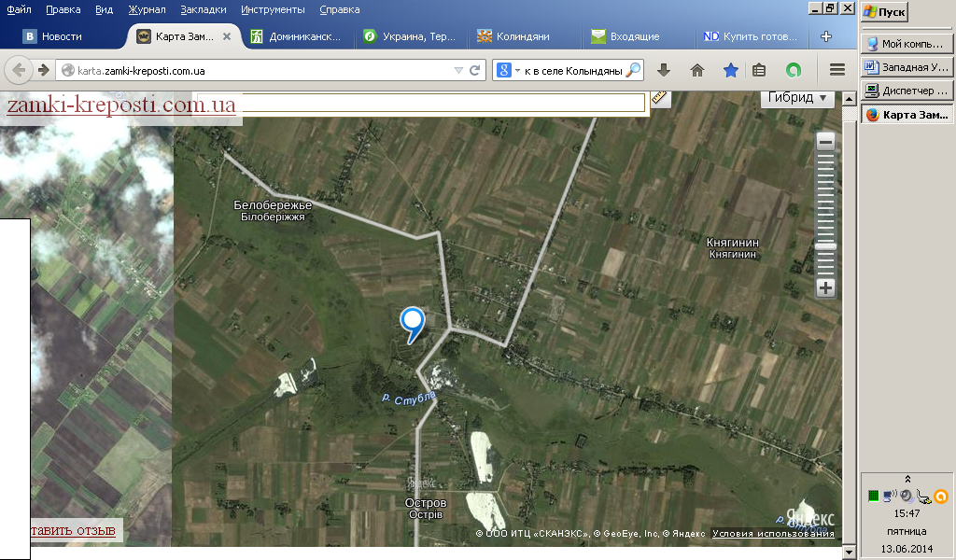Open the Закладки menu

[x=203, y=9]
